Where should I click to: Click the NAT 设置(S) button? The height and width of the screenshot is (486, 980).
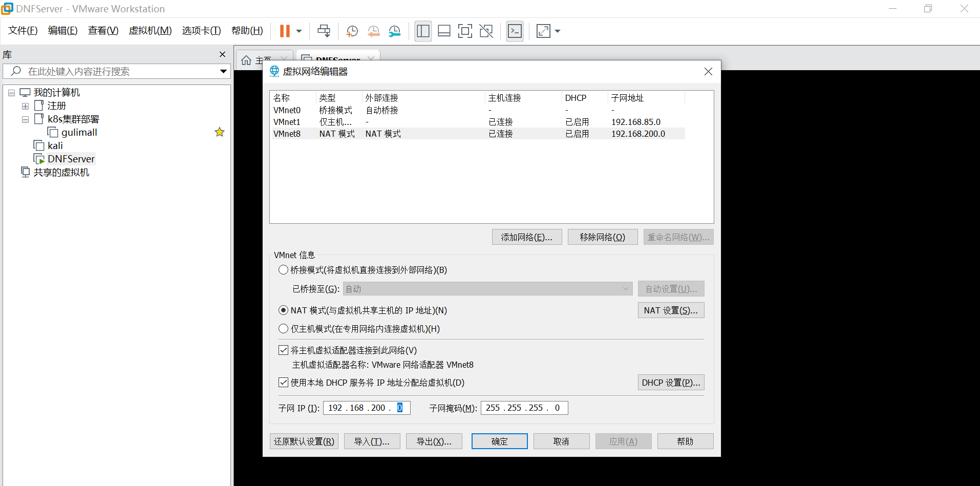671,310
